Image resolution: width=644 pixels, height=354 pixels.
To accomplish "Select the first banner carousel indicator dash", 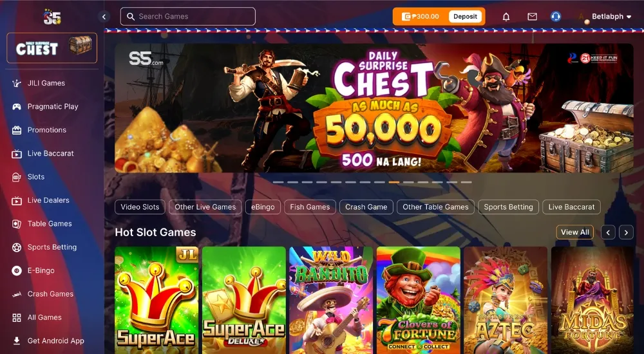I will click(x=278, y=182).
